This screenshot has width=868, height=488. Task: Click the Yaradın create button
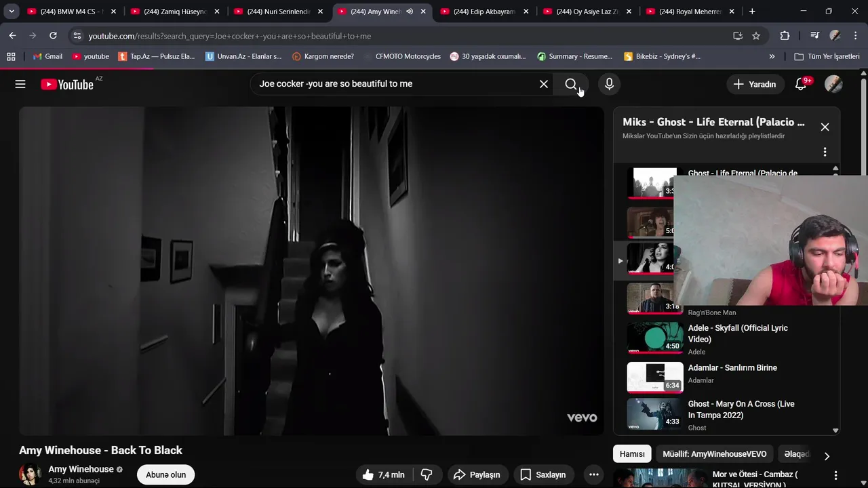pos(755,84)
